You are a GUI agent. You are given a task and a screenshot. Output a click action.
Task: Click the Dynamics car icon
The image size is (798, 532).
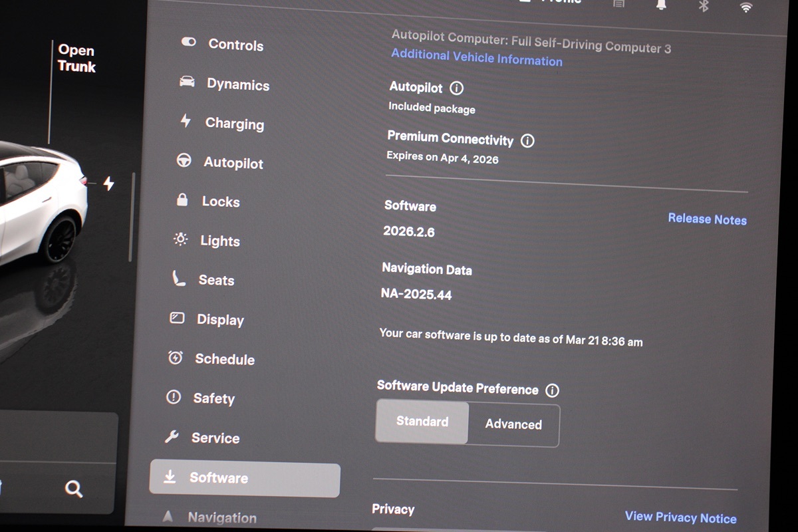(x=187, y=82)
